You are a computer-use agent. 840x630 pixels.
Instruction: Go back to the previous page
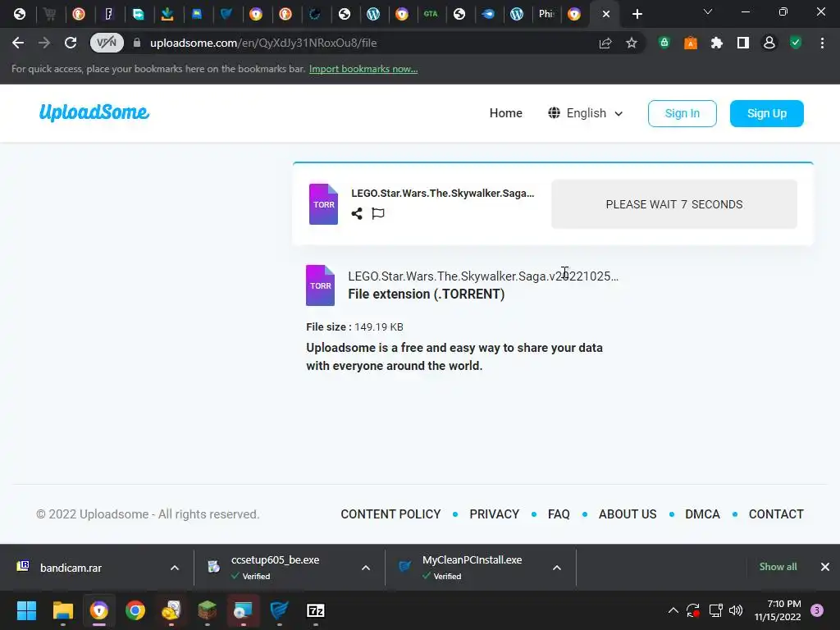pyautogui.click(x=18, y=43)
